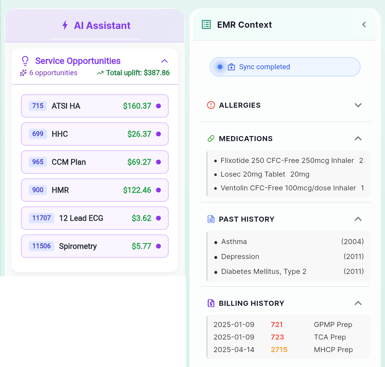Click the Losec 20mg Tablet medication entry
The image size is (385, 367).
coord(262,174)
